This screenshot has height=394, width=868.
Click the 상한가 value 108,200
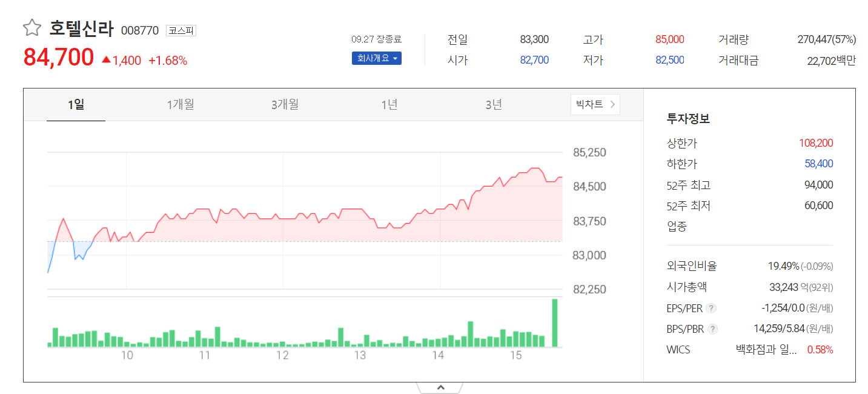pos(816,143)
